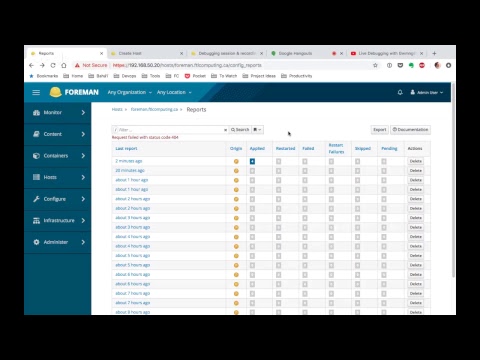480x360 pixels.
Task: Click the Applied box in 20 minutes ago row
Action: [252, 171]
